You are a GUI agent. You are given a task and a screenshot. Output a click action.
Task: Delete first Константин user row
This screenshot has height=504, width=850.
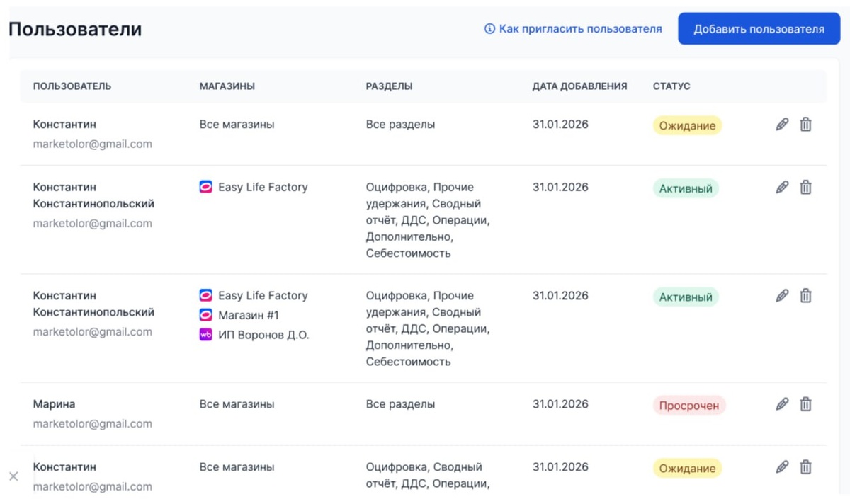(x=805, y=125)
